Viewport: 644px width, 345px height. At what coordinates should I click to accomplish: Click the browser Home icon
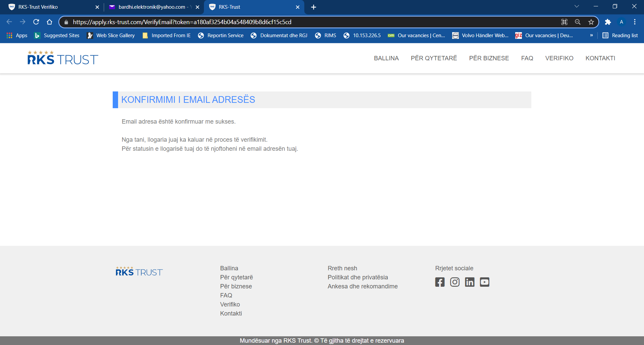click(x=50, y=22)
